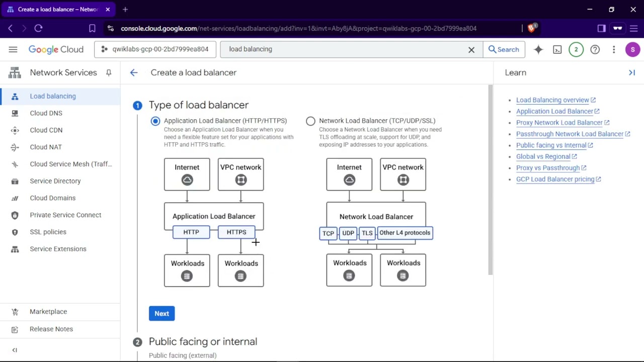The width and height of the screenshot is (644, 362).
Task: Open Load balancing in the sidebar
Action: click(x=60, y=96)
